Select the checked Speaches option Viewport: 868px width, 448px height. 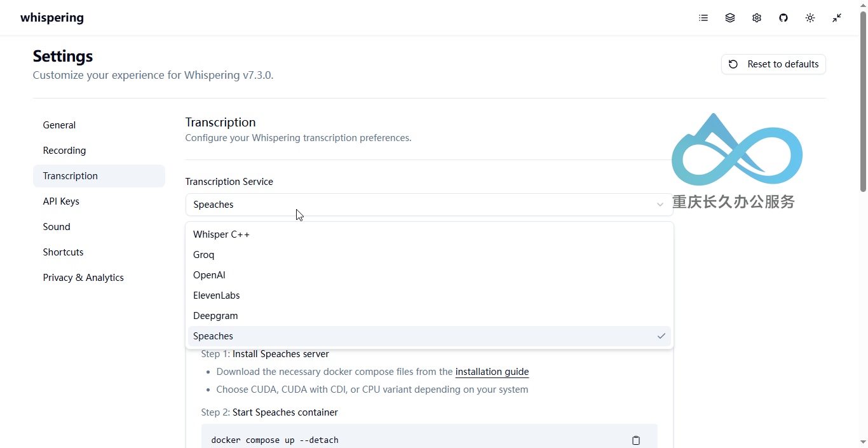coord(430,336)
